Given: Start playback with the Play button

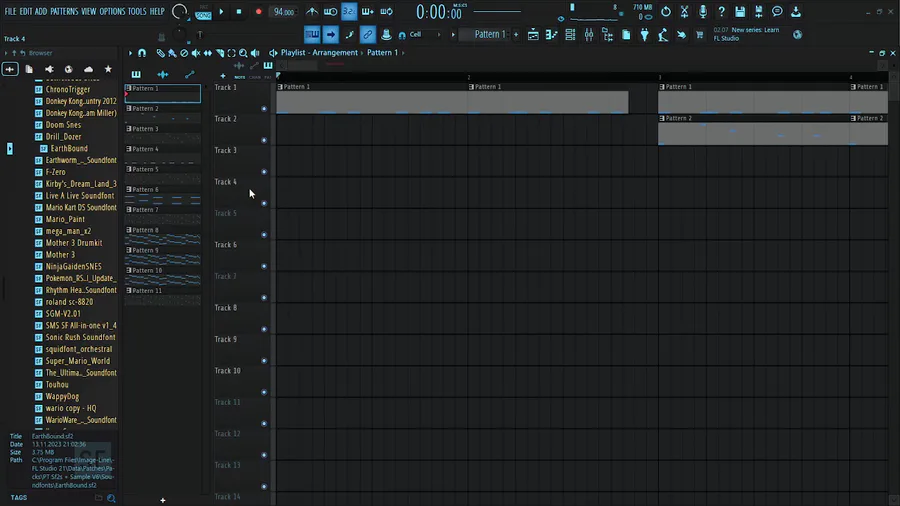Looking at the screenshot, I should pos(221,11).
